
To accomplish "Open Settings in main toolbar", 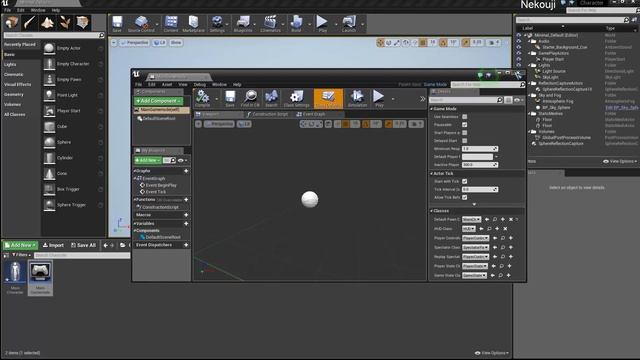I will coord(217,24).
